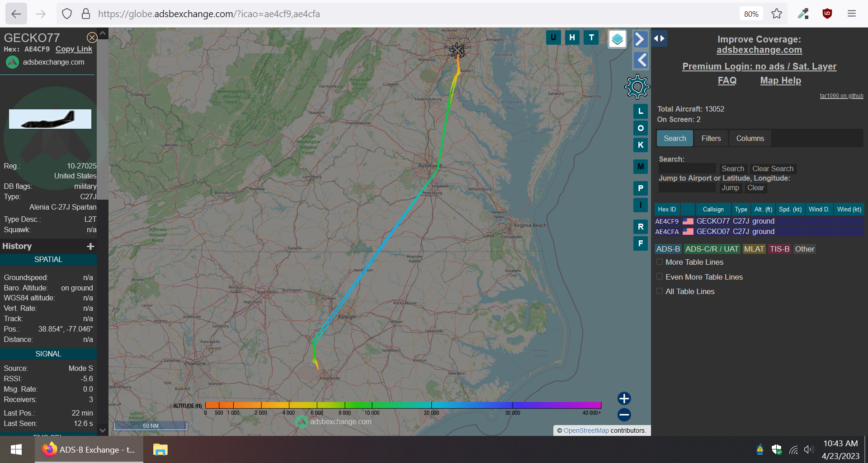
Task: Sort table by Hex ID column
Action: (667, 209)
